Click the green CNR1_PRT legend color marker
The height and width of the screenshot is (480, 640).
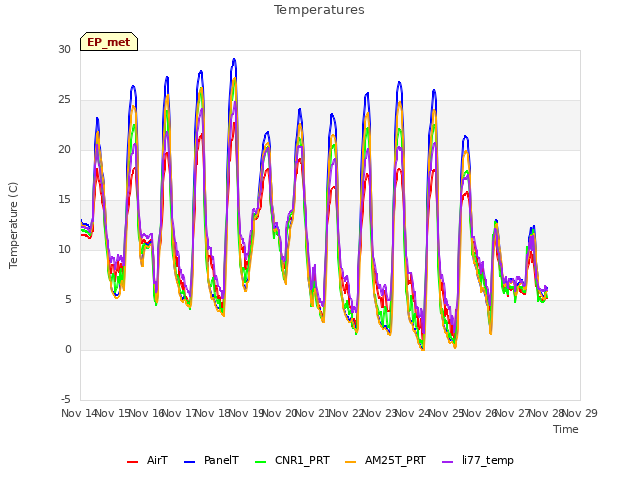pos(261,462)
